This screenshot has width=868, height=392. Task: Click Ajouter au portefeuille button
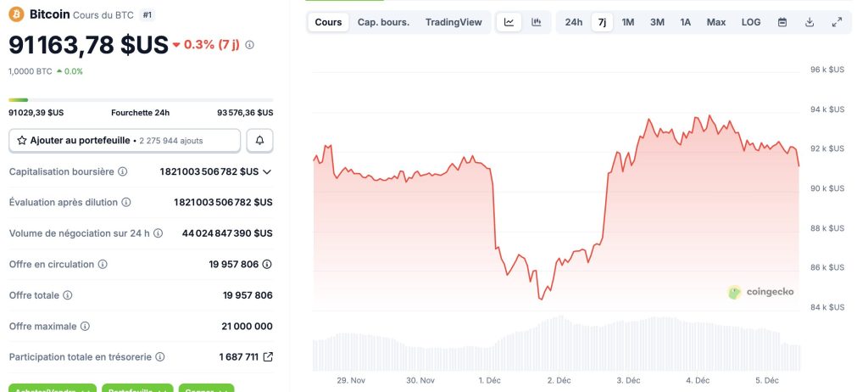125,140
